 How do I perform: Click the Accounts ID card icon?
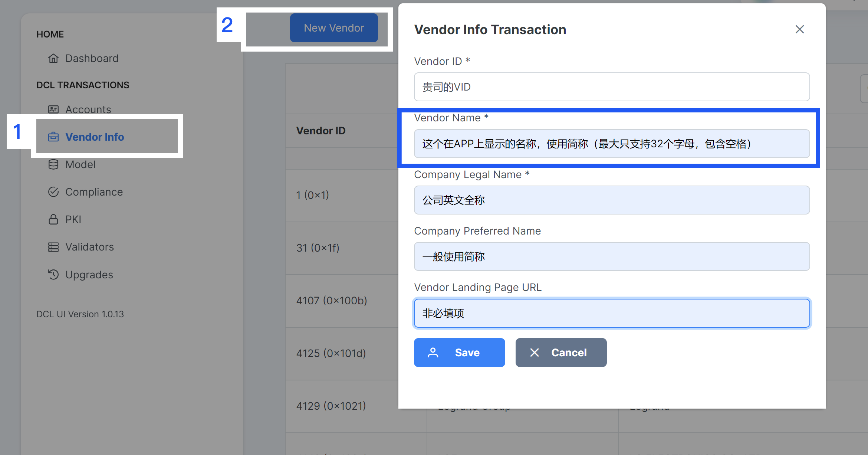(x=53, y=109)
